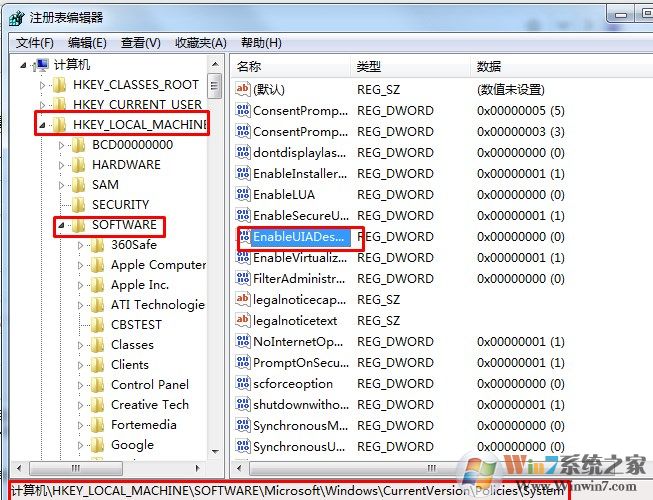Click the status bar registry path
The image size is (653, 500).
point(287,490)
